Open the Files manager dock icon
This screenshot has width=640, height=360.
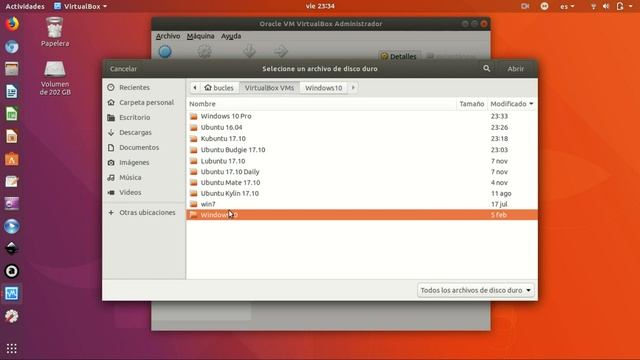[12, 69]
